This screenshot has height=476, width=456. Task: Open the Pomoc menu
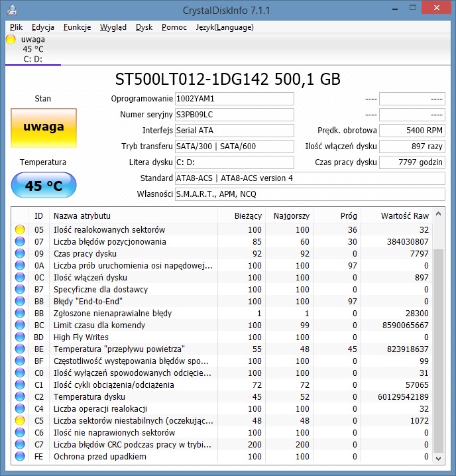click(174, 27)
